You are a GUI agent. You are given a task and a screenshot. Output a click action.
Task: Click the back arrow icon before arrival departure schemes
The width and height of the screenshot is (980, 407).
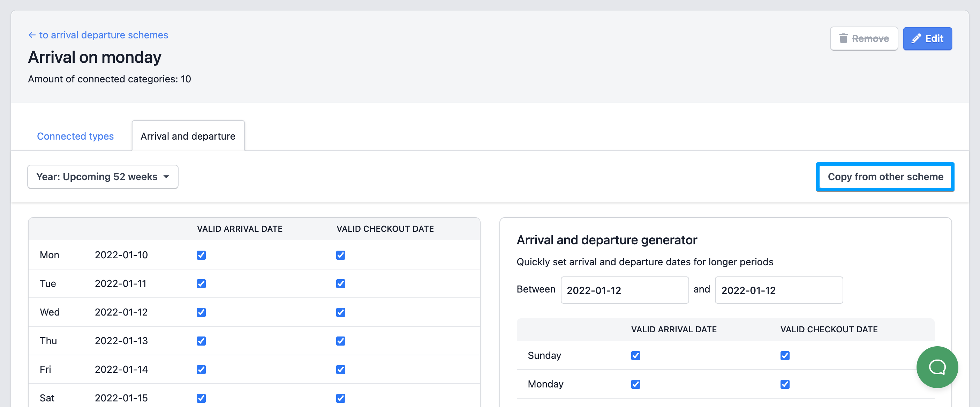(x=32, y=35)
